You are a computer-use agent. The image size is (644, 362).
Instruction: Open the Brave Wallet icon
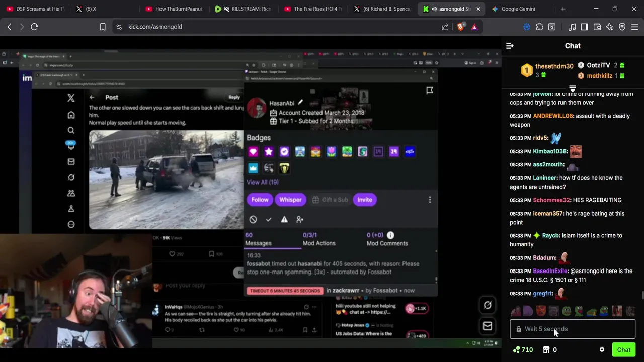[597, 27]
